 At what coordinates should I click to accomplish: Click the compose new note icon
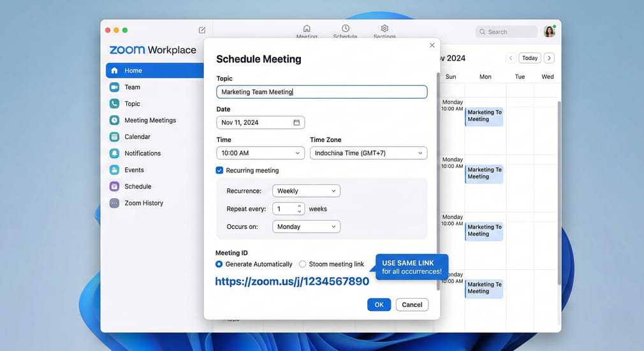tap(202, 30)
